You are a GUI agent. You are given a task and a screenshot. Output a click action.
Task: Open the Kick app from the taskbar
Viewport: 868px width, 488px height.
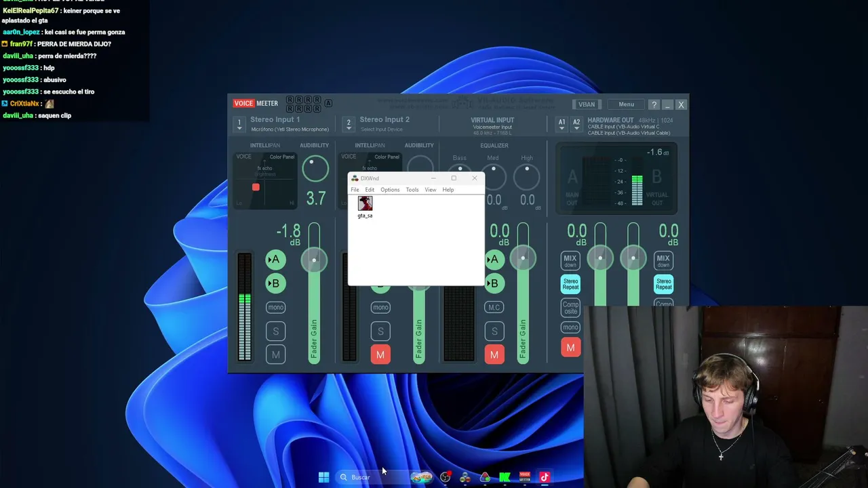coord(505,477)
